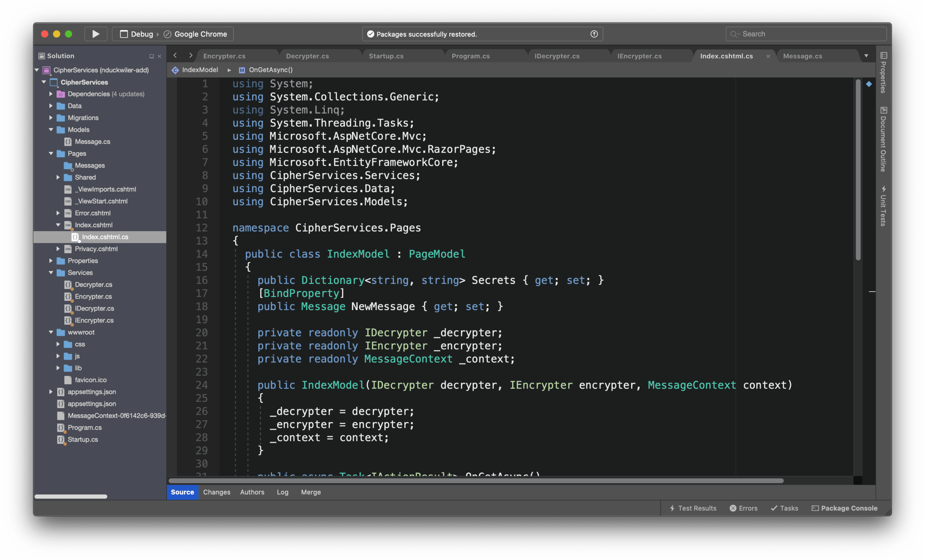Collapse the Services folder
This screenshot has height=560, width=925.
pos(51,273)
